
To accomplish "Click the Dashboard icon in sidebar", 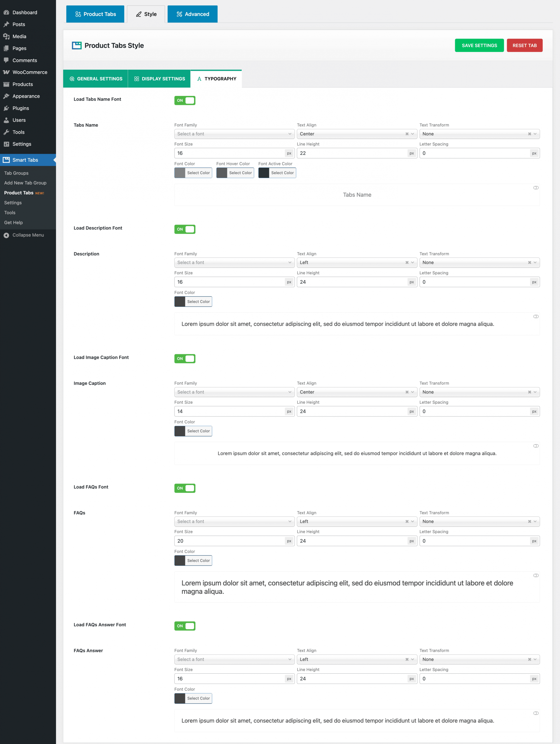I will coord(6,12).
